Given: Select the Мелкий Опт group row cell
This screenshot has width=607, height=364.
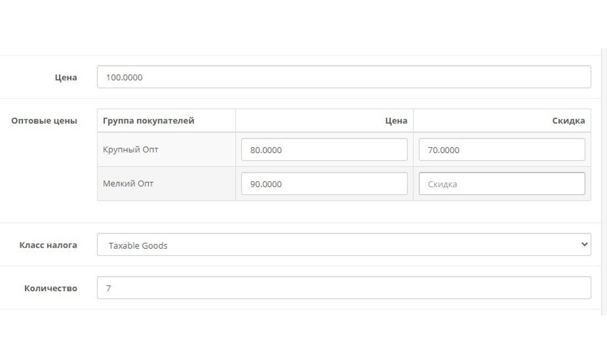Looking at the screenshot, I should pyautogui.click(x=128, y=183).
